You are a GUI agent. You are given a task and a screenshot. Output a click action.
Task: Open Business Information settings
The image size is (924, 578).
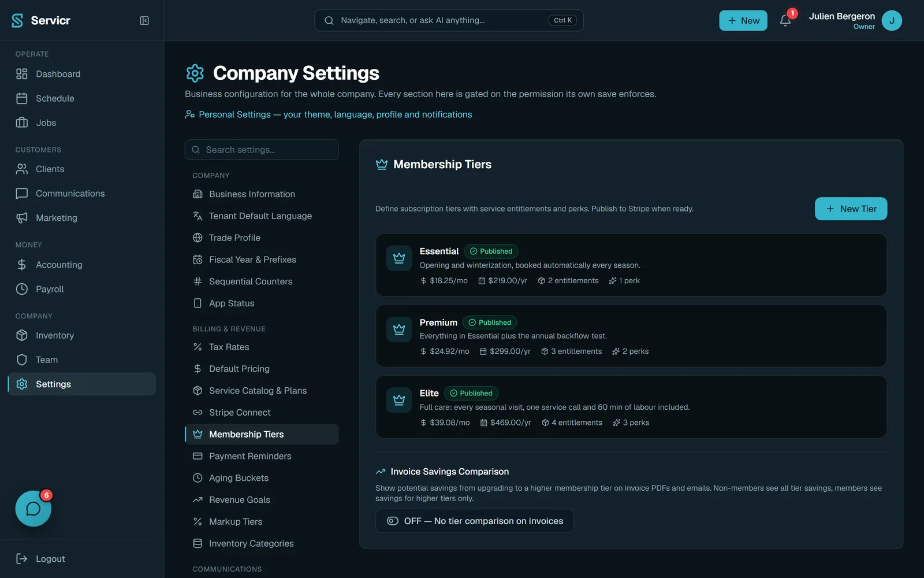pos(262,194)
